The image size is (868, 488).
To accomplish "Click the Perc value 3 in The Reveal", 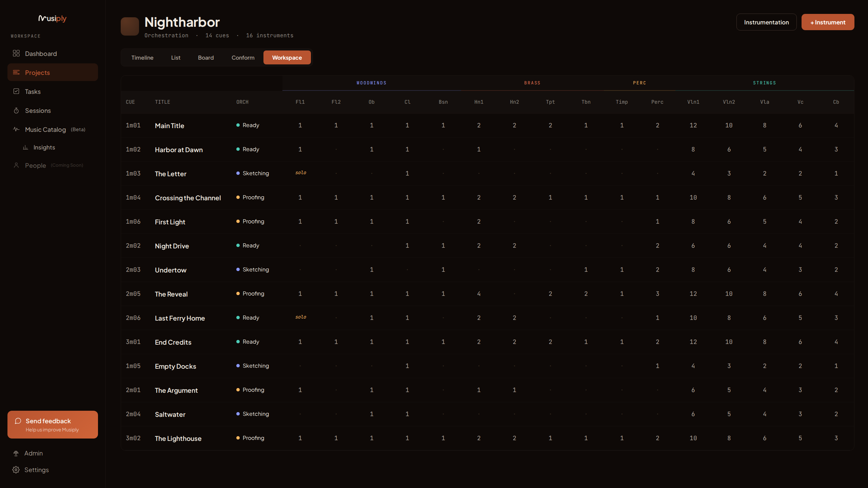I will coord(657,294).
